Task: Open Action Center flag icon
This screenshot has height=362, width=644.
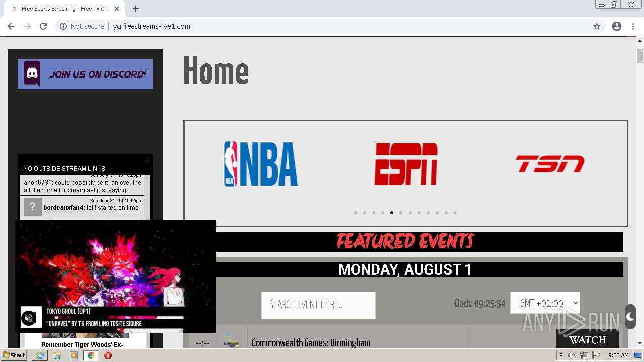Action: click(x=595, y=355)
